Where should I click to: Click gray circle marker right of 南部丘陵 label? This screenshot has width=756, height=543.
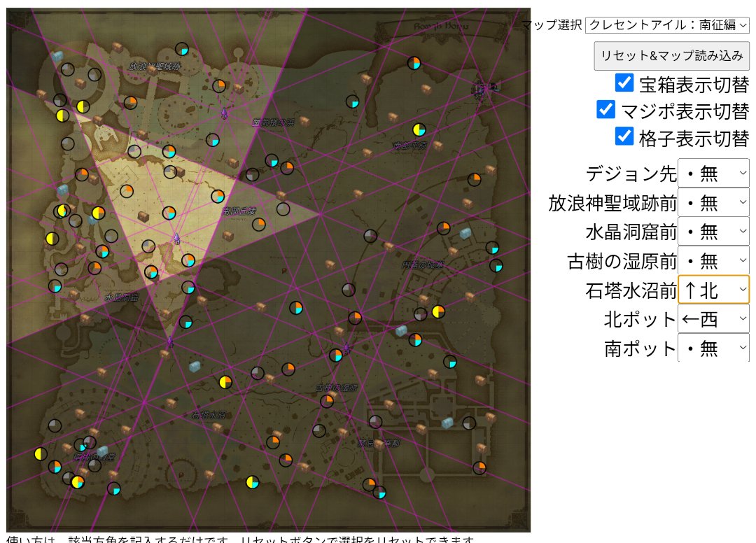[283, 209]
